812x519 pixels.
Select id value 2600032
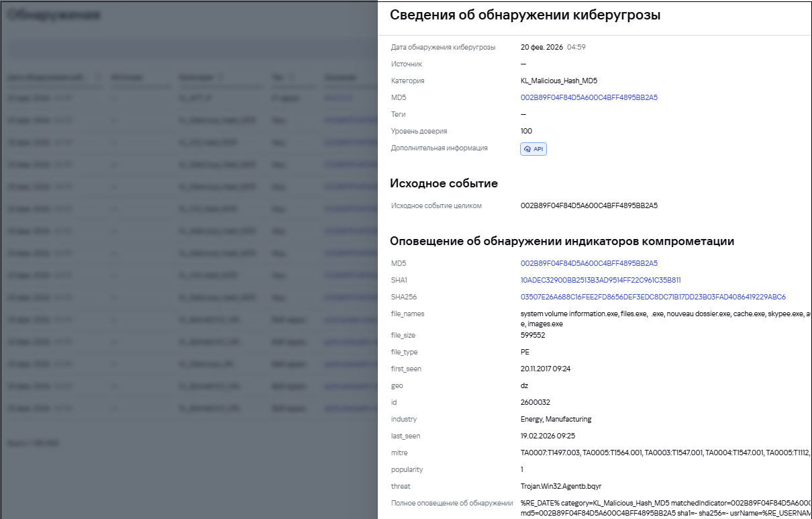[536, 402]
